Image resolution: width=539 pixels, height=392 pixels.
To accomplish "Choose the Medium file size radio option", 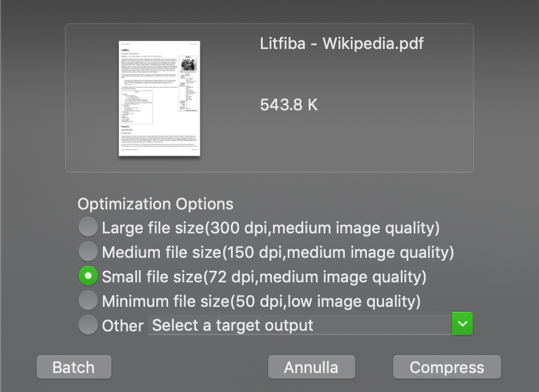I will pos(88,252).
